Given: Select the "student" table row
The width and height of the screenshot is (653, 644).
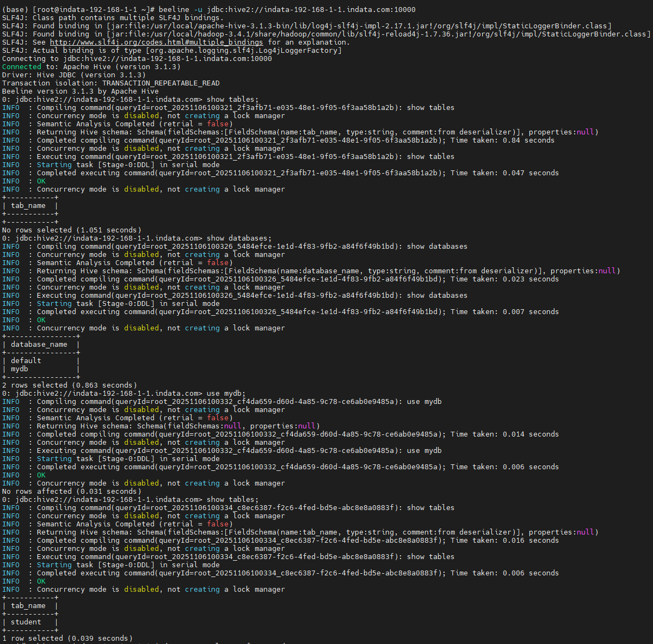Looking at the screenshot, I should 26,622.
